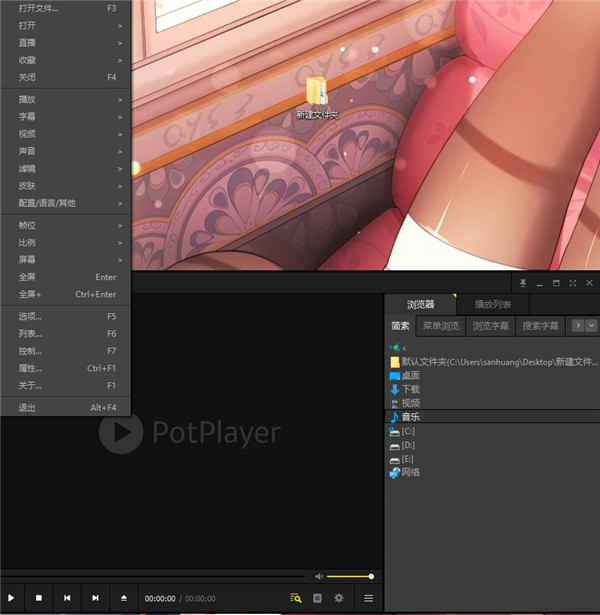This screenshot has width=600, height=615.
Task: Expand the 收藏 favorites submenu
Action: (66, 60)
